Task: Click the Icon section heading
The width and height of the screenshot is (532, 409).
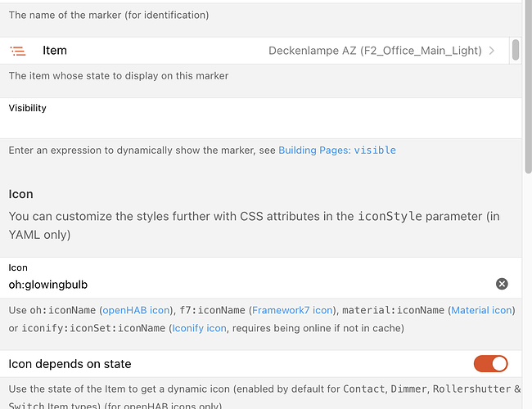Action: pyautogui.click(x=21, y=194)
